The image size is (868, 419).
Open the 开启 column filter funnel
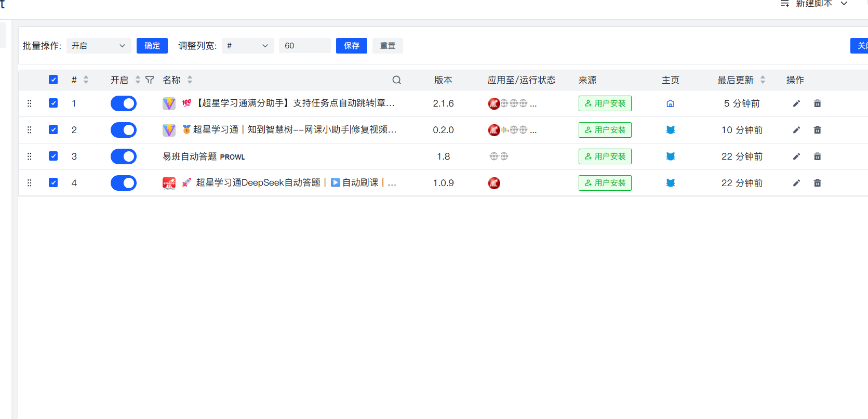point(150,80)
